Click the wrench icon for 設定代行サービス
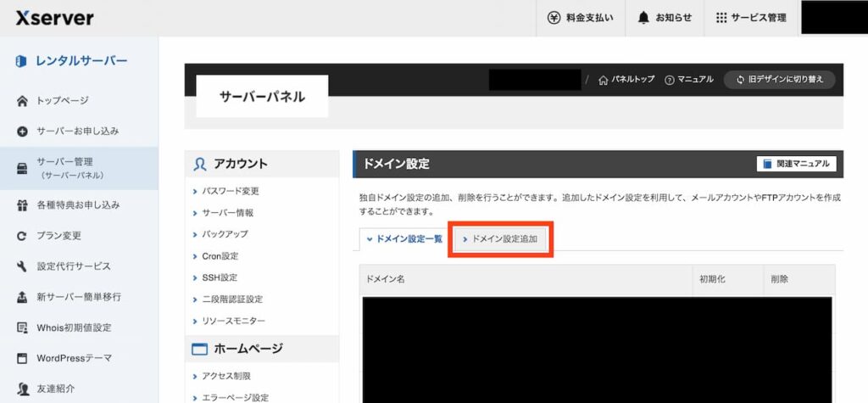This screenshot has width=868, height=403. [x=23, y=266]
